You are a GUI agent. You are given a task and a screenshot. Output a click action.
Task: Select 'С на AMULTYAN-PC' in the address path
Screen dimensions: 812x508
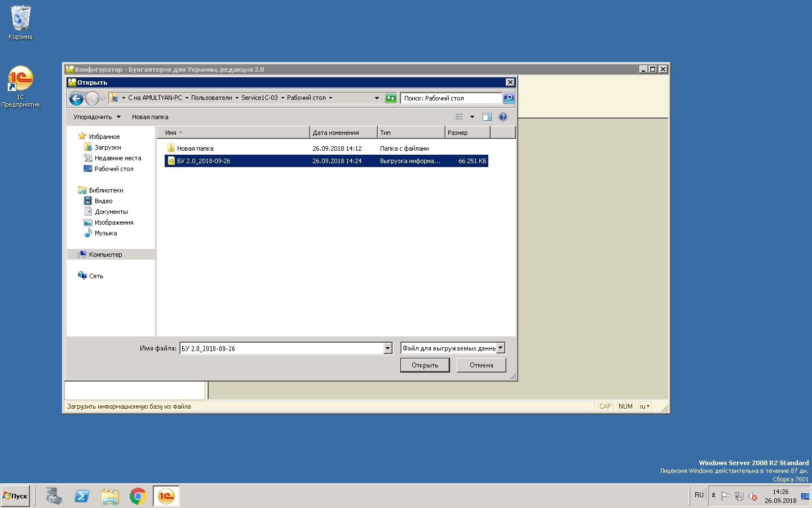click(x=155, y=98)
